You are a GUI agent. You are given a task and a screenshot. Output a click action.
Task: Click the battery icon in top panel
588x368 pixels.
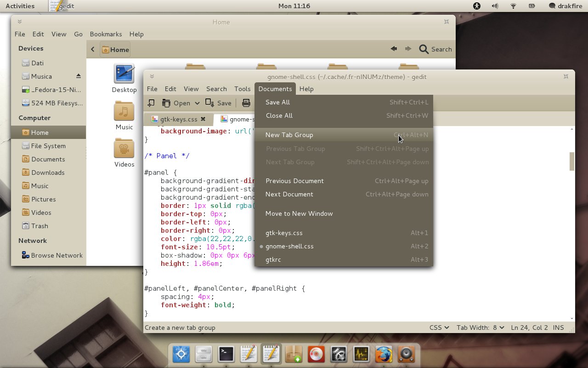point(531,6)
